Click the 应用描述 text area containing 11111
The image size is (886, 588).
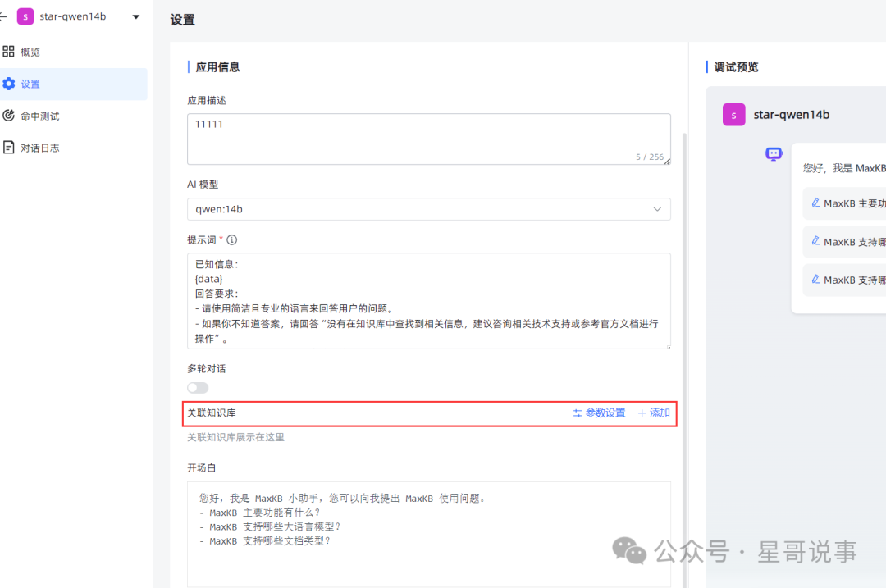429,139
